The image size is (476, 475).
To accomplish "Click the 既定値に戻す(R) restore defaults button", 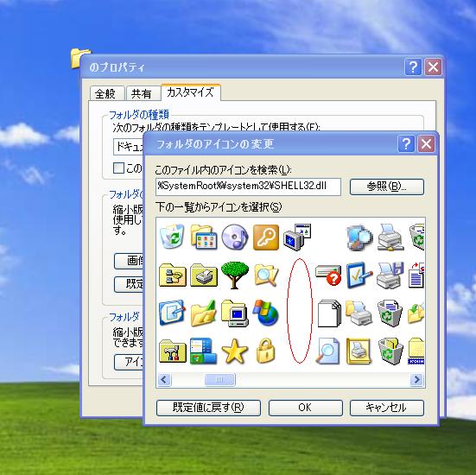I will coord(208,408).
